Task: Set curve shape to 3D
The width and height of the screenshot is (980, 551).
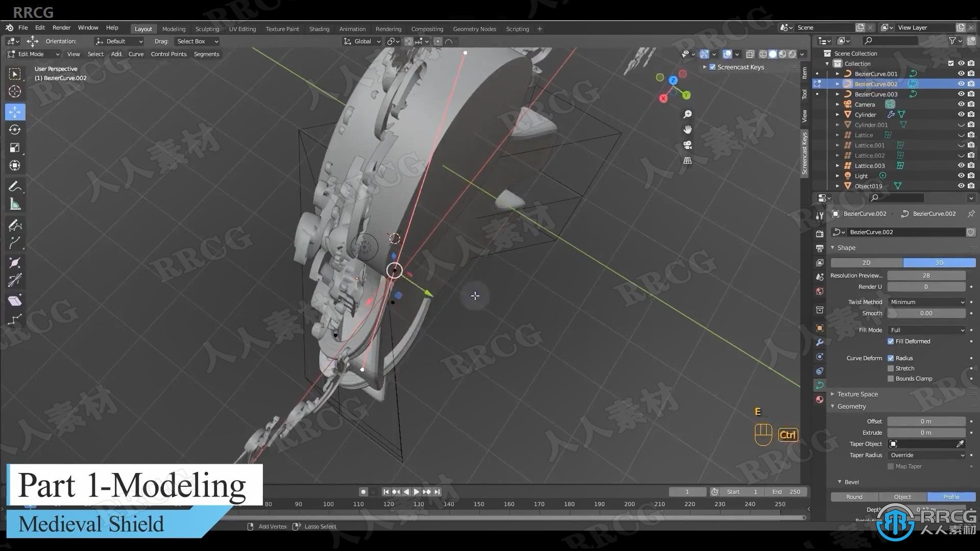Action: tap(939, 263)
